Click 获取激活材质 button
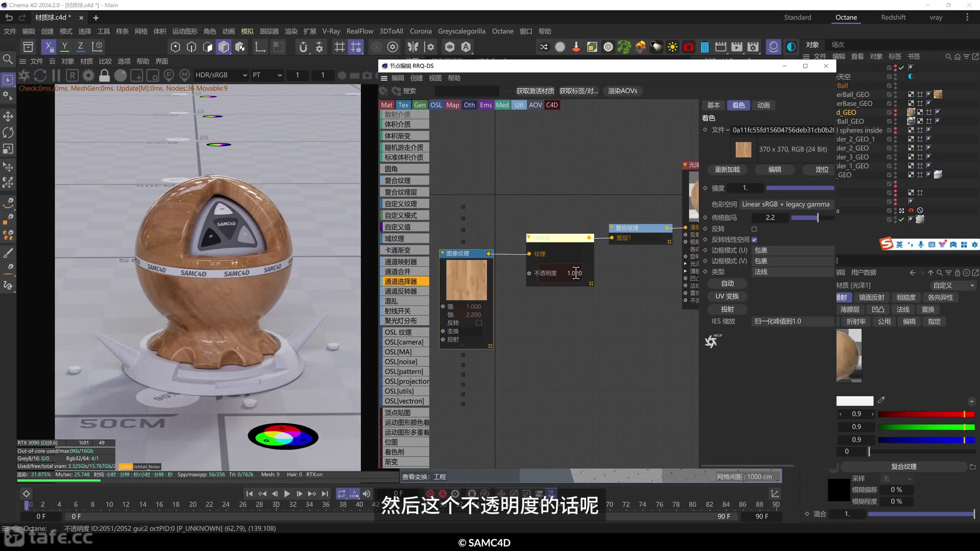The height and width of the screenshot is (551, 980). point(535,91)
